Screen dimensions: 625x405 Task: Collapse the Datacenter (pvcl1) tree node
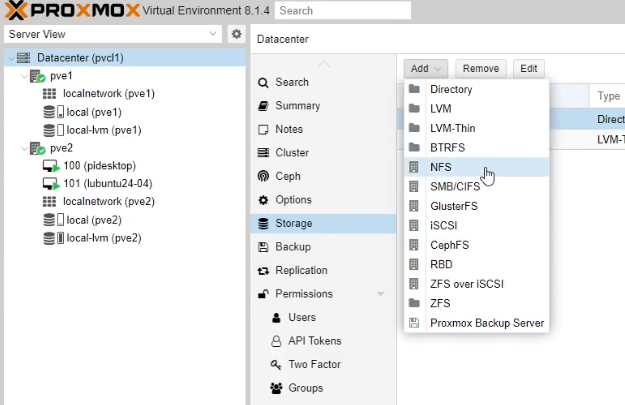coord(12,58)
